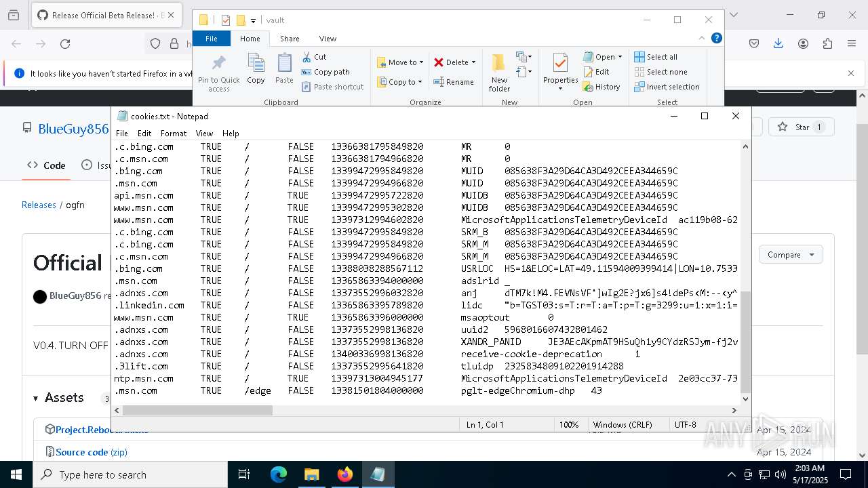Viewport: 868px width, 488px height.
Task: Click the Notepad taskbar icon
Action: click(x=378, y=474)
